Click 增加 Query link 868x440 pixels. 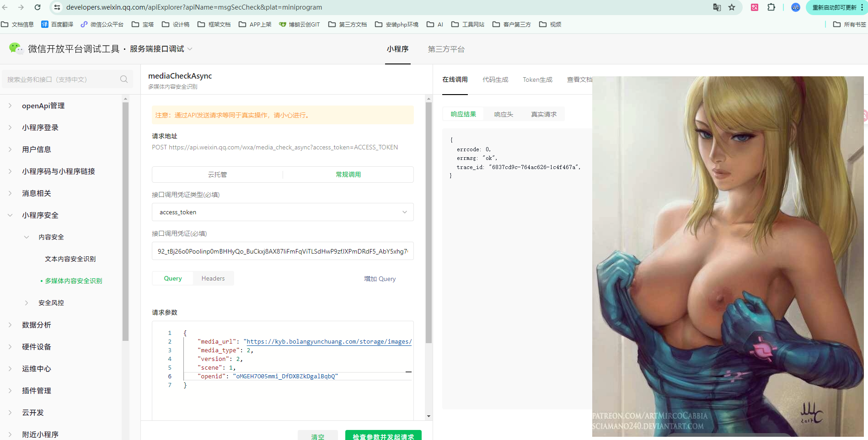point(380,279)
